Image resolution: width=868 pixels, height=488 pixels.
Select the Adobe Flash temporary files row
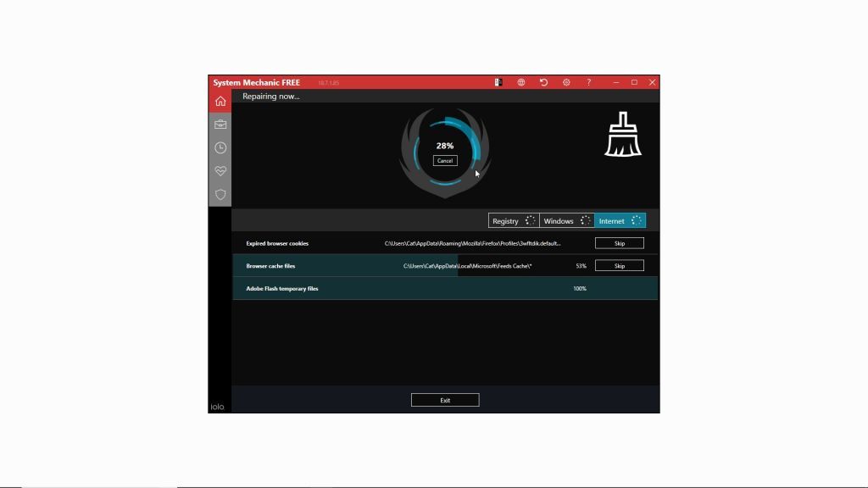(x=445, y=288)
